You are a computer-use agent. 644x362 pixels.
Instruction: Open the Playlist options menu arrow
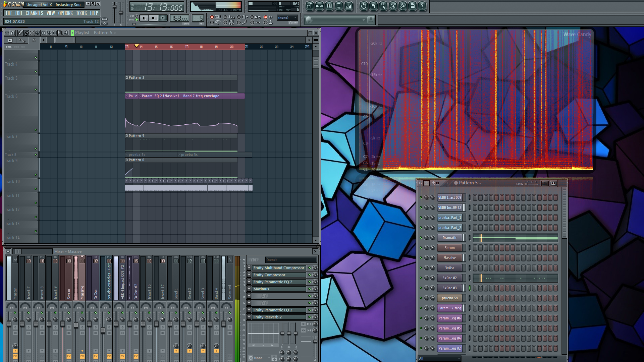[x=7, y=33]
